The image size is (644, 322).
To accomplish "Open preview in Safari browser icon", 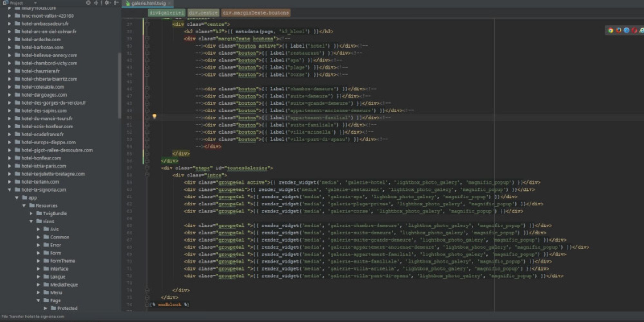I will pos(626,30).
